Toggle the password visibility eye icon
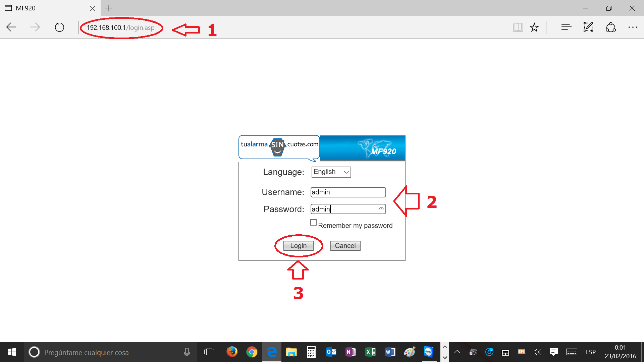 (381, 209)
